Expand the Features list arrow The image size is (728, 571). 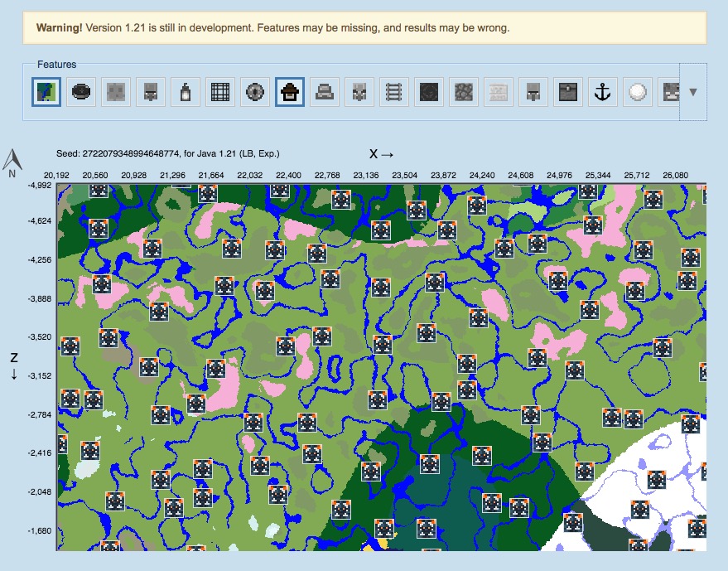point(693,92)
